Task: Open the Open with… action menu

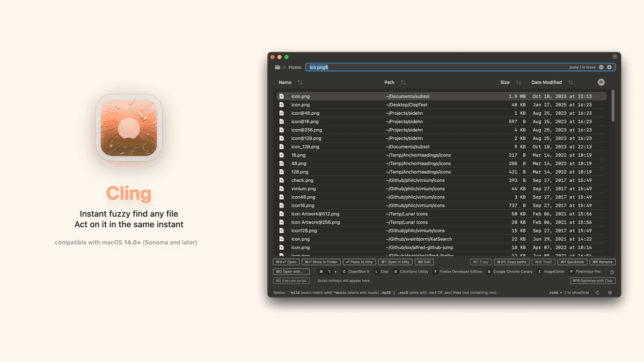Action: click(x=290, y=271)
